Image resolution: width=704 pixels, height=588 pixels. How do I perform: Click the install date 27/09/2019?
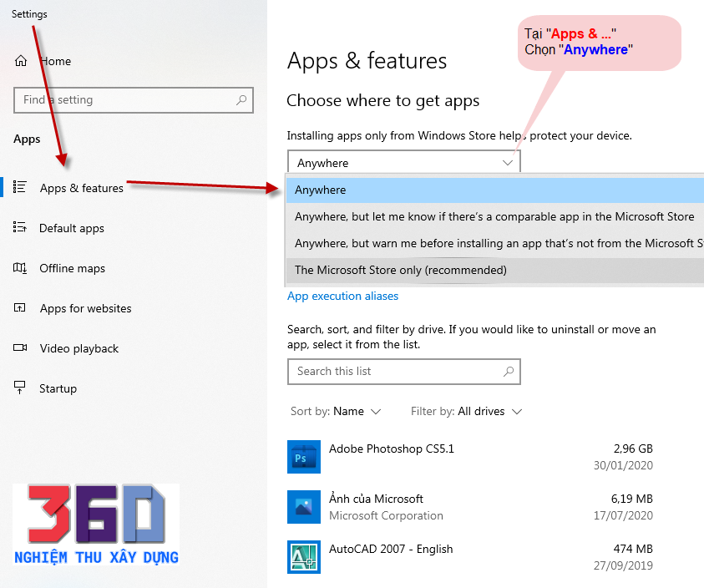pos(623,565)
